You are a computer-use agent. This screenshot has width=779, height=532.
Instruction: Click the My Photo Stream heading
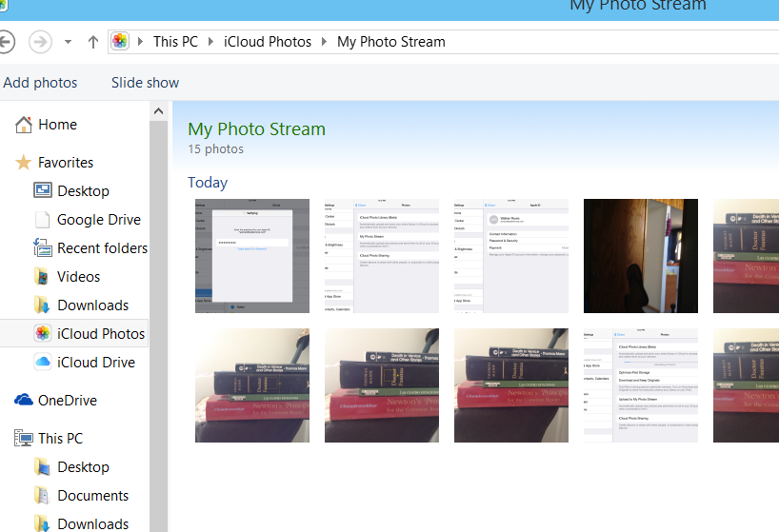[x=256, y=129]
